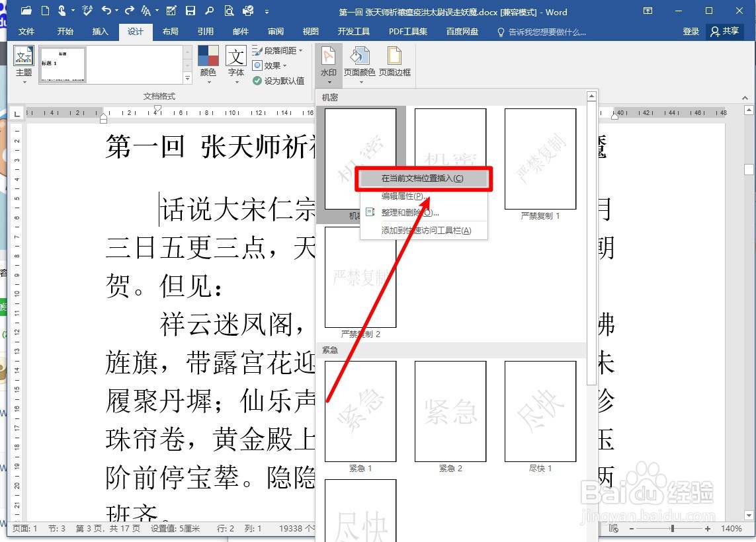This screenshot has height=542, width=756.
Task: Switch to the PDF工具集 tab
Action: [408, 31]
